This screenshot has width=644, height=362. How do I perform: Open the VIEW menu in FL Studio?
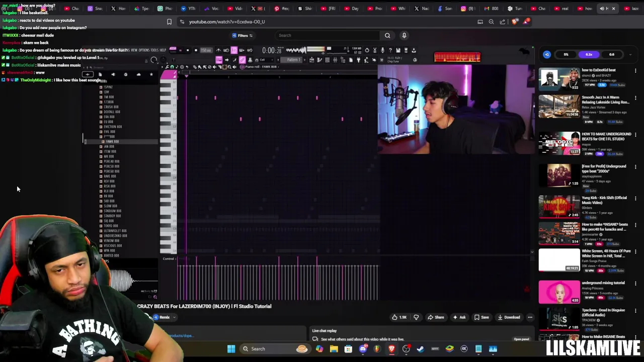tap(134, 50)
